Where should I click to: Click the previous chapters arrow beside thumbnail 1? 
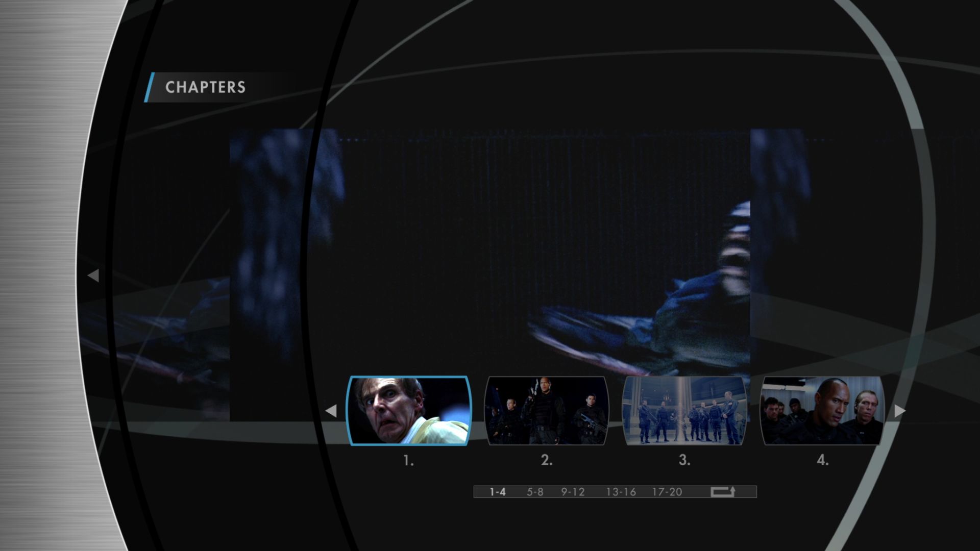click(x=331, y=411)
